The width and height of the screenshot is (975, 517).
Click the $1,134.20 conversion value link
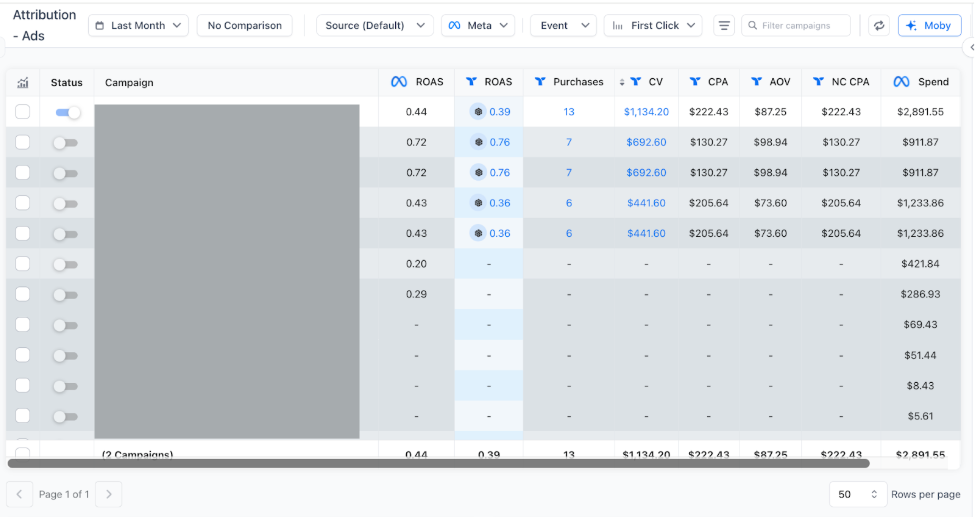click(646, 112)
